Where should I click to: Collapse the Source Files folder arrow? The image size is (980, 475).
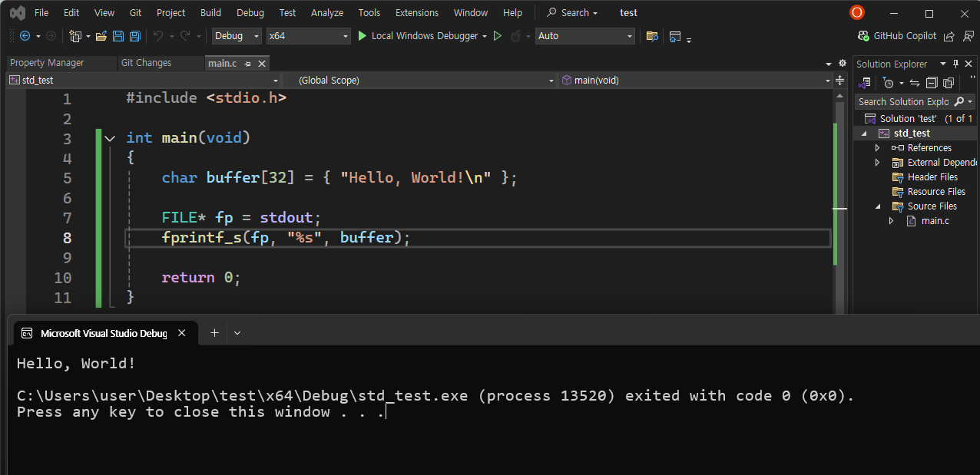pos(878,206)
